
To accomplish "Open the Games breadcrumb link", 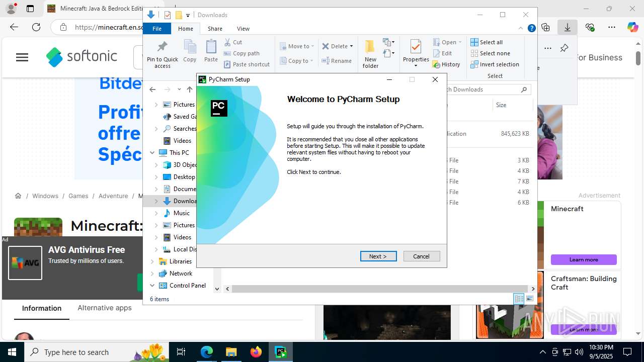I will [78, 196].
